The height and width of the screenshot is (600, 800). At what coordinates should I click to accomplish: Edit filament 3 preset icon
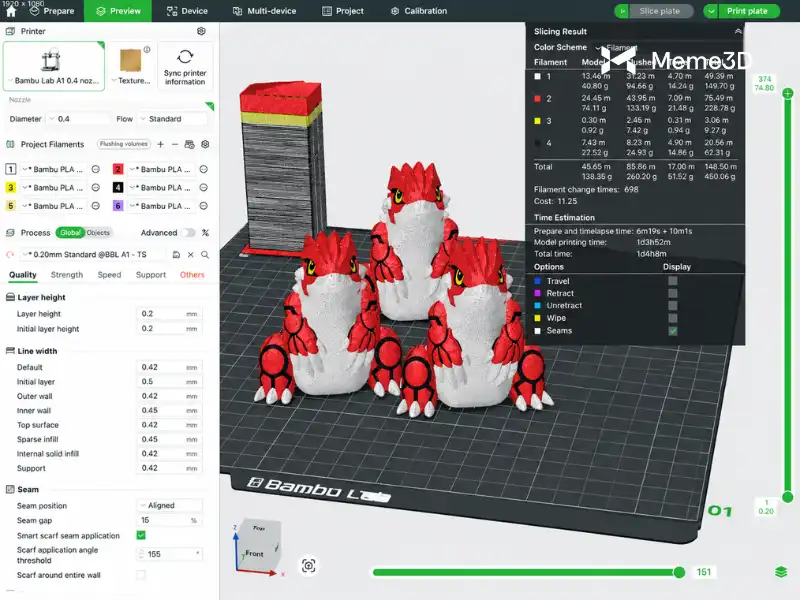click(x=95, y=188)
